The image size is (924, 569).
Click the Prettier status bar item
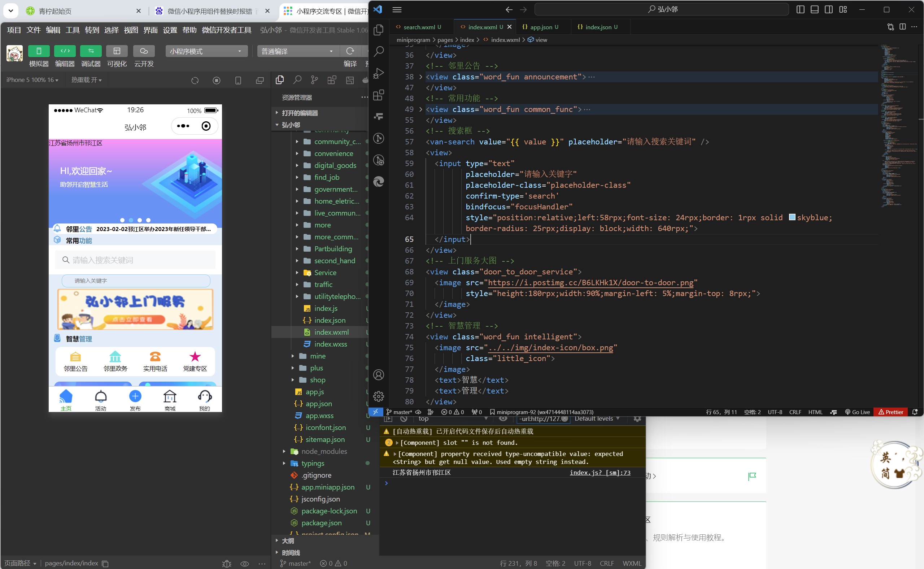pos(890,412)
